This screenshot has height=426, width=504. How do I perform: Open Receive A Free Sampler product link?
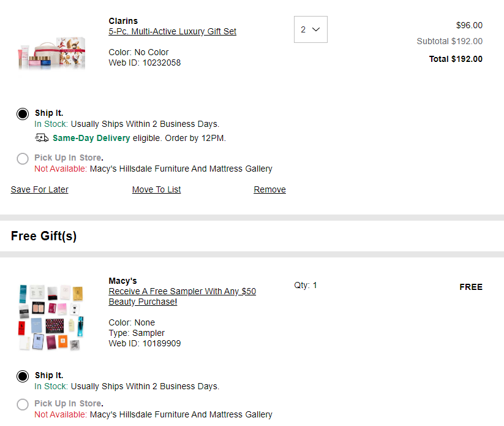pyautogui.click(x=182, y=296)
